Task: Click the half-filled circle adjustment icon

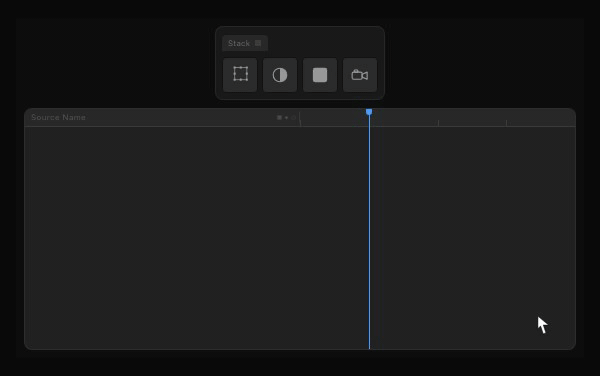Action: point(280,75)
